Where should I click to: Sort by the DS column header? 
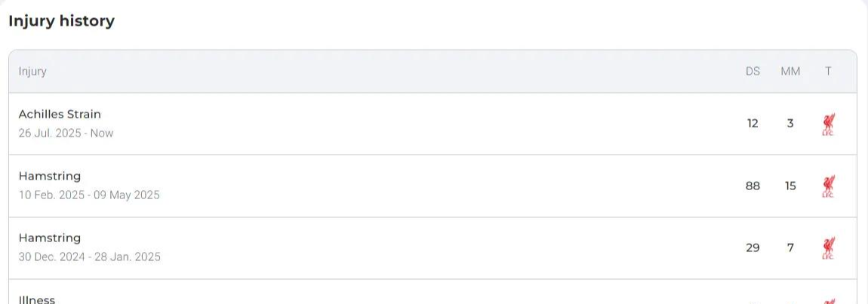(753, 72)
